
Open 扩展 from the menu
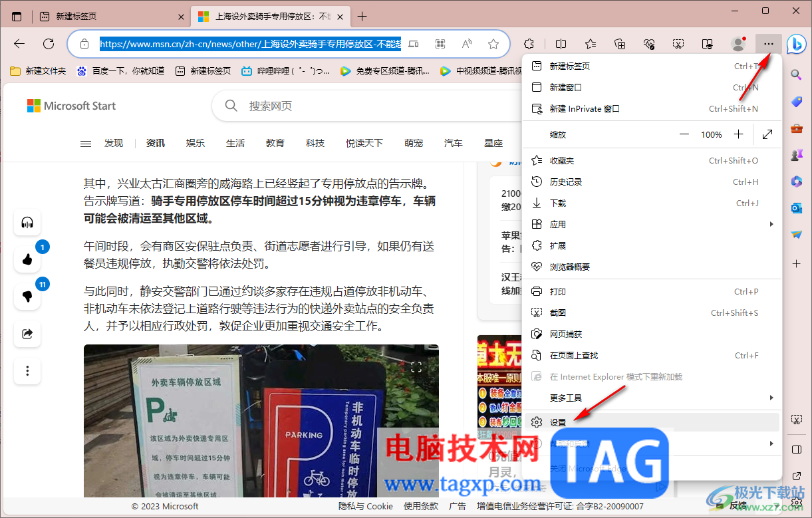click(x=652, y=245)
